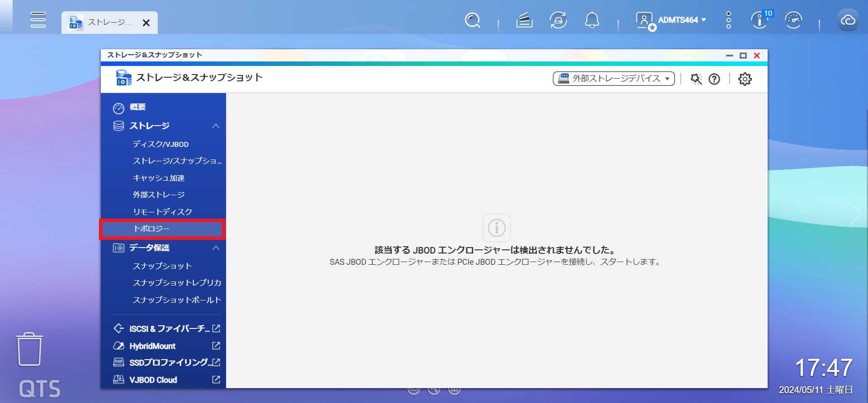
Task: Open the help question mark icon
Action: click(714, 79)
